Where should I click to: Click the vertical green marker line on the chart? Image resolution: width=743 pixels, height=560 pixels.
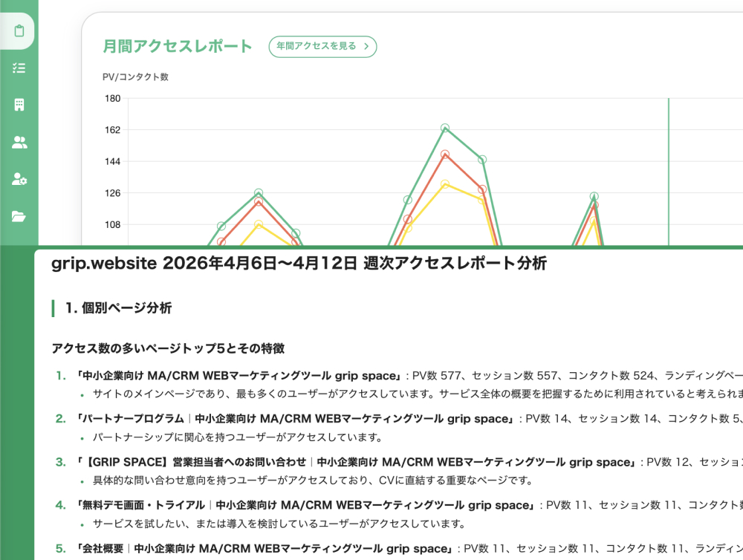670,171
